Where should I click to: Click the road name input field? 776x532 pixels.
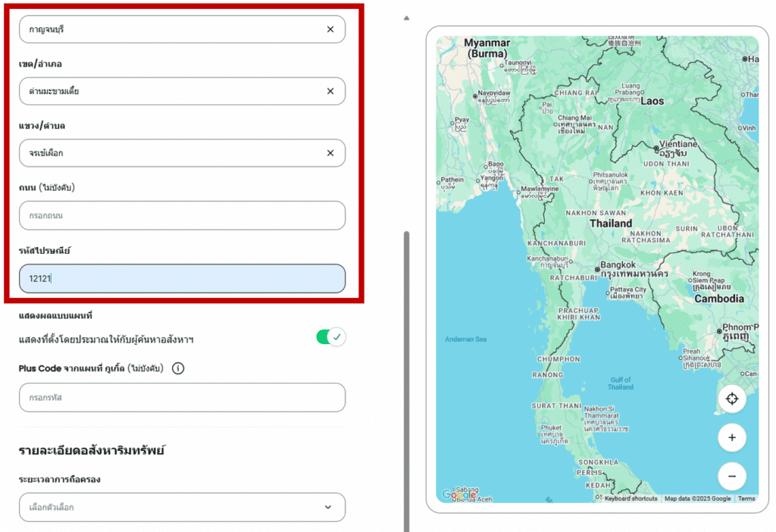[x=182, y=215]
